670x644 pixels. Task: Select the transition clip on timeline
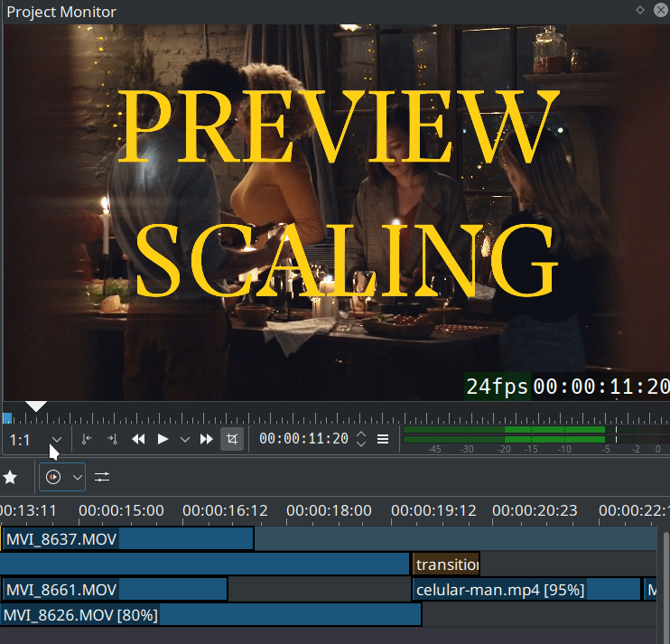click(x=446, y=565)
